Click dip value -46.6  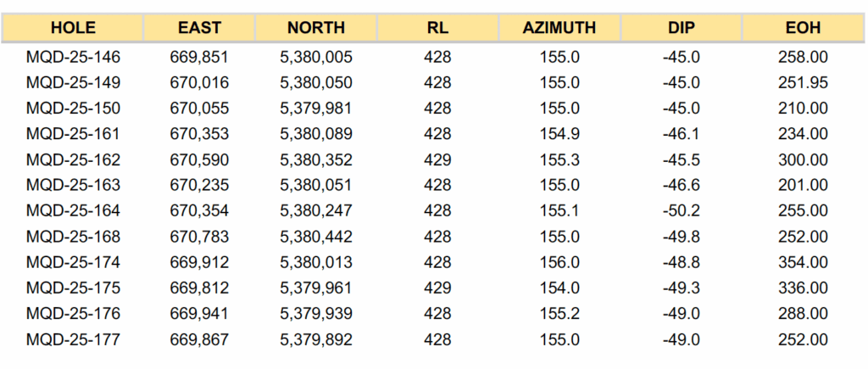pyautogui.click(x=681, y=185)
